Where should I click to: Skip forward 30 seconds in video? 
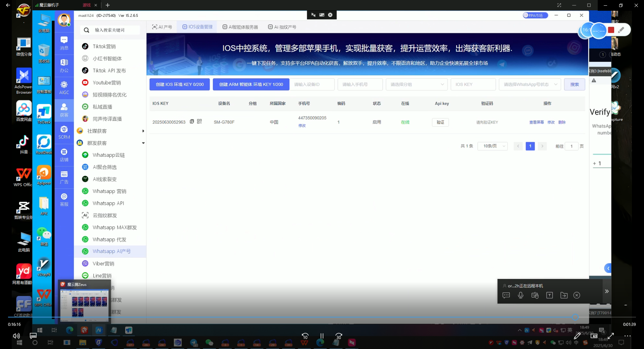[339, 336]
